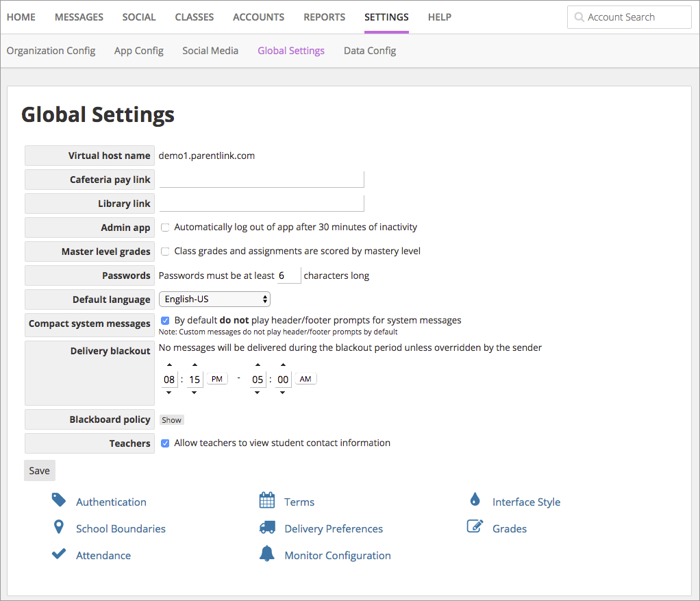700x601 pixels.
Task: Click the Cafeteria pay link field
Action: point(262,180)
